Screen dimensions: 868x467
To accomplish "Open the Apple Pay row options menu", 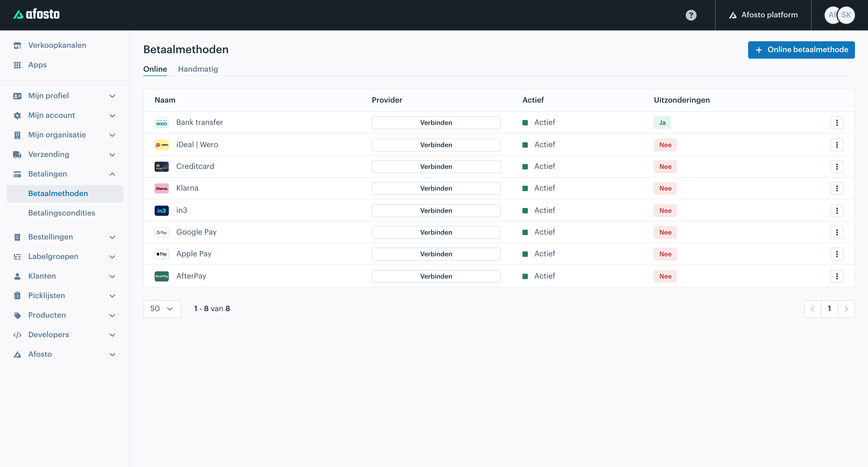I will click(837, 254).
